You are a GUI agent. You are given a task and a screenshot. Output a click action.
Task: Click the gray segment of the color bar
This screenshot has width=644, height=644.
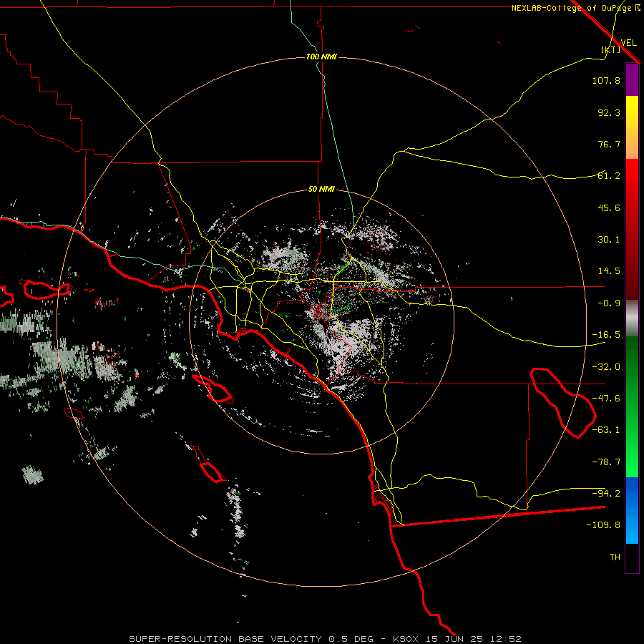point(632,318)
